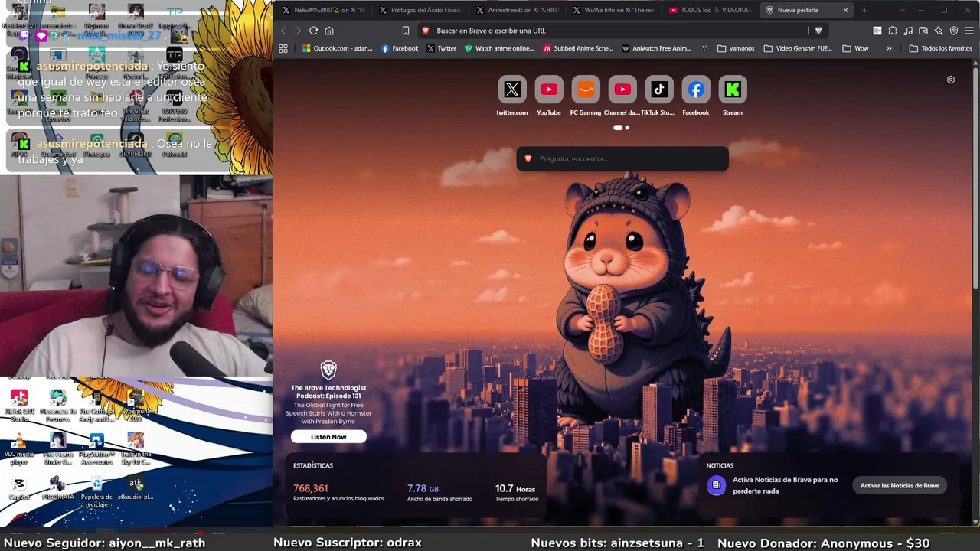This screenshot has width=980, height=551.
Task: Click the VLC media player desktop icon
Action: tap(19, 448)
